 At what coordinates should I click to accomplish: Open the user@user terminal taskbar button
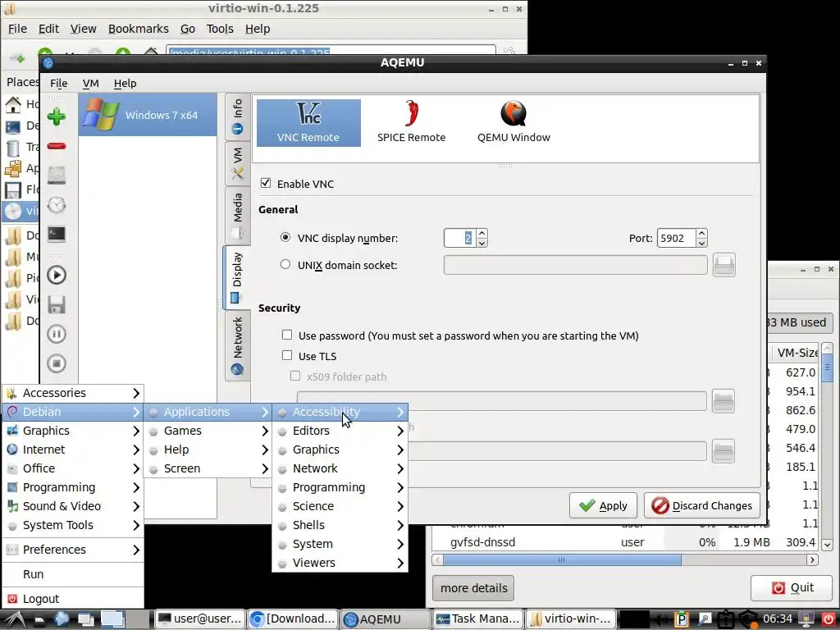tap(200, 619)
